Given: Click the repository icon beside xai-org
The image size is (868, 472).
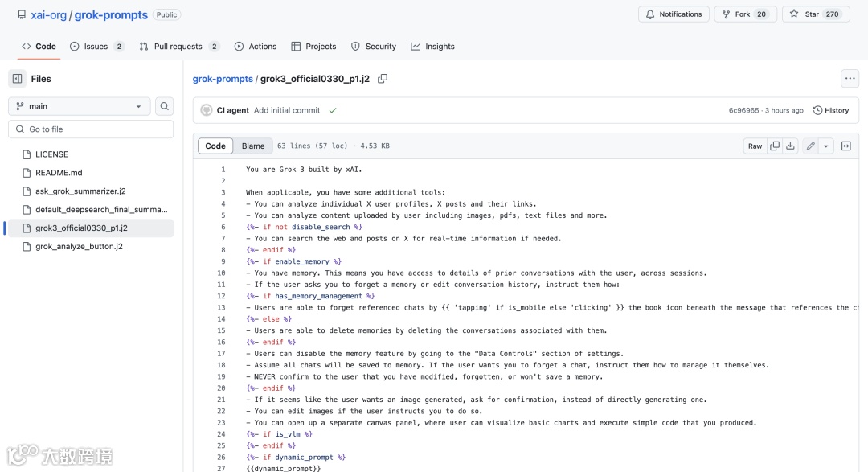Looking at the screenshot, I should pos(22,15).
